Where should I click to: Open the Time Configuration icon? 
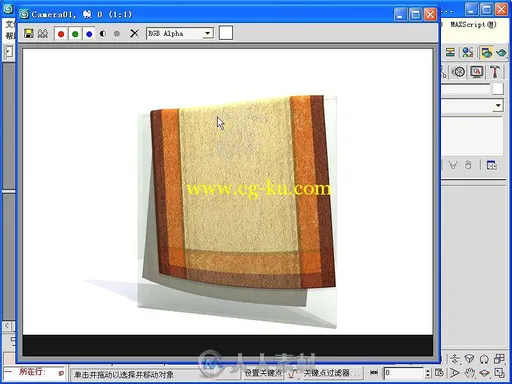[439, 373]
